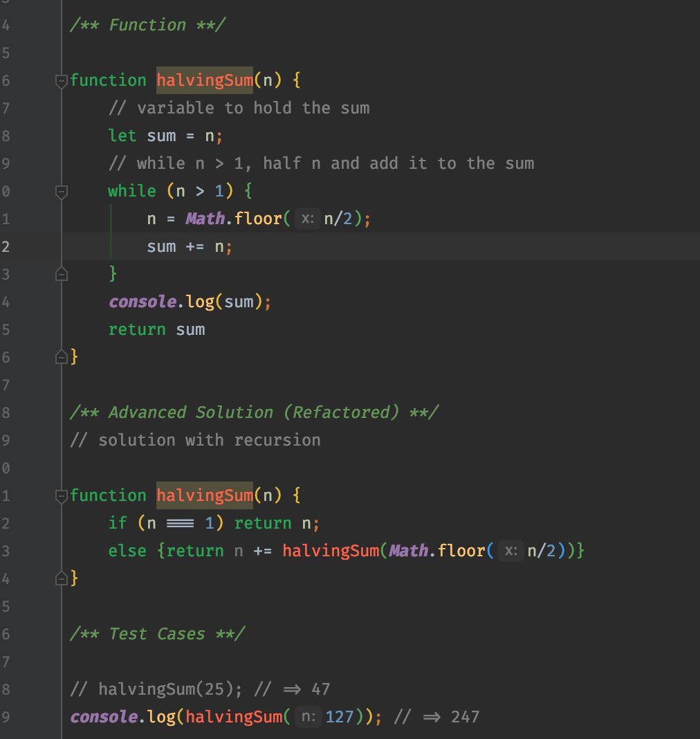700x739 pixels.
Task: Click the 'else' keyword
Action: point(127,551)
